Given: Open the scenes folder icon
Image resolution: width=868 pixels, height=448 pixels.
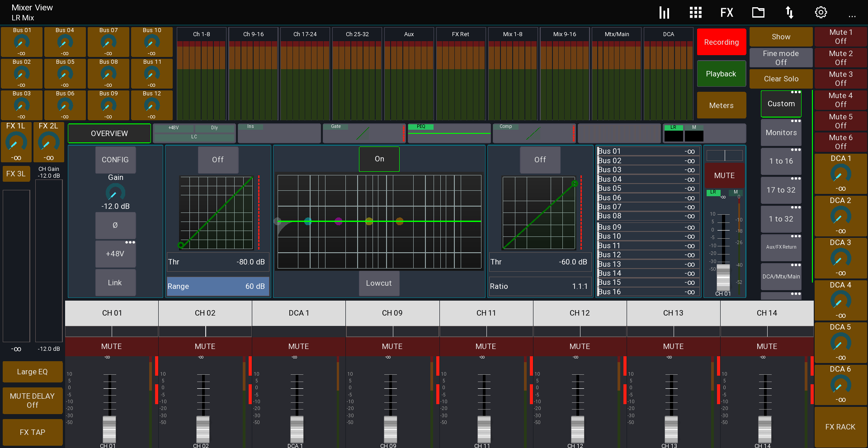Looking at the screenshot, I should tap(758, 12).
